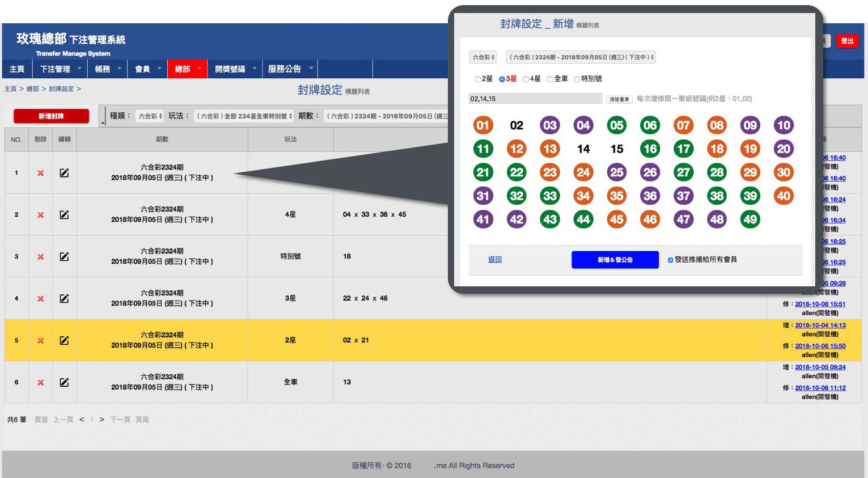Click the selected numbers input field 02,14,15

[x=535, y=99]
